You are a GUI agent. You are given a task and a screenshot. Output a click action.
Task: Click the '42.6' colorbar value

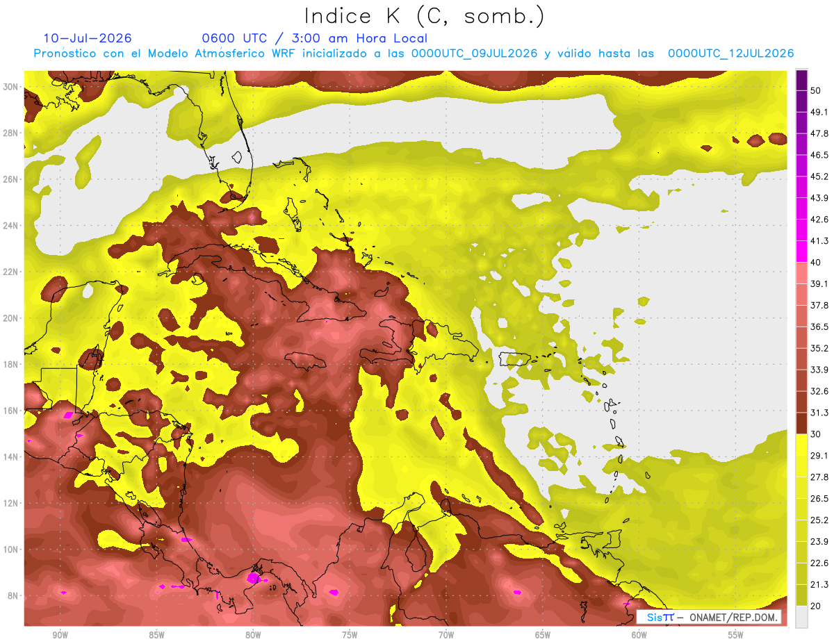pyautogui.click(x=819, y=220)
